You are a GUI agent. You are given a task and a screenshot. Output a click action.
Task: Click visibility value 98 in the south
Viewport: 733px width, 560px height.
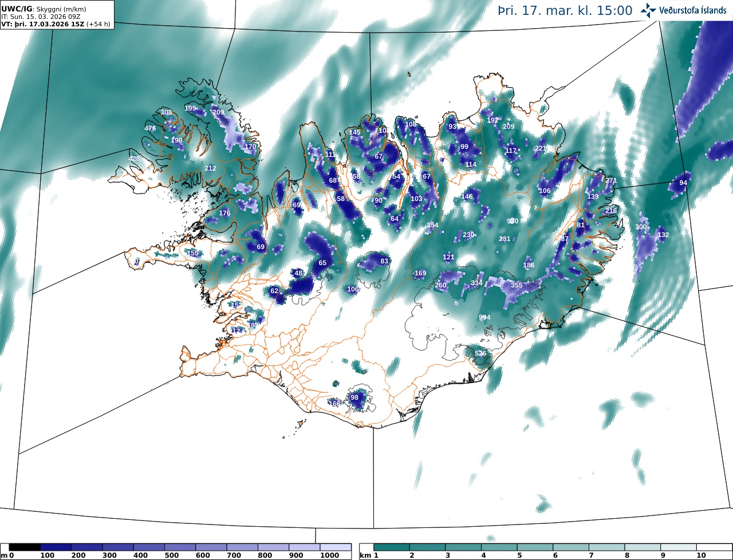(x=354, y=397)
